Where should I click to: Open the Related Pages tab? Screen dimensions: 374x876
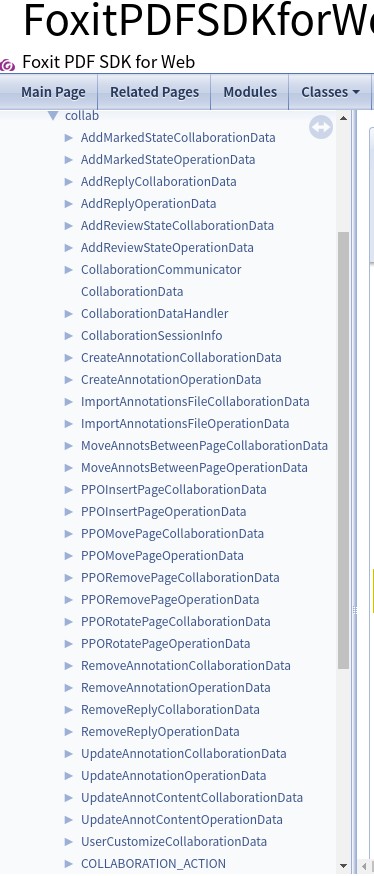pyautogui.click(x=154, y=92)
